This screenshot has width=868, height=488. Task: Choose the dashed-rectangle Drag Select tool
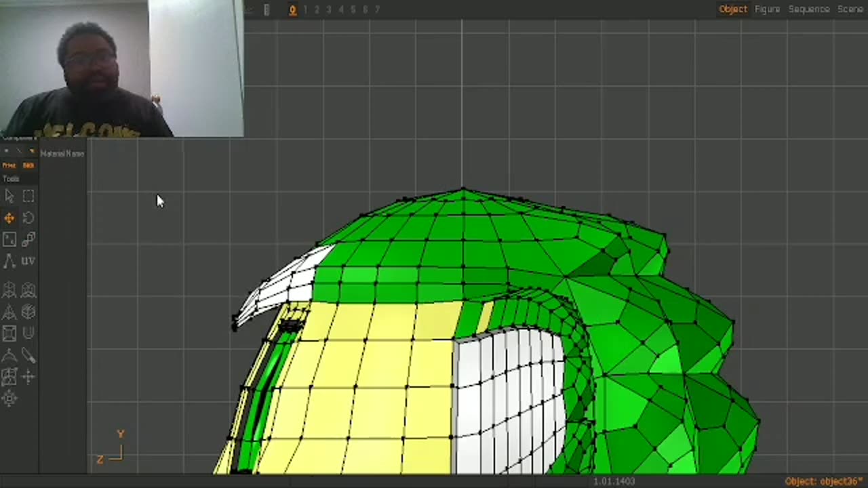tap(28, 196)
